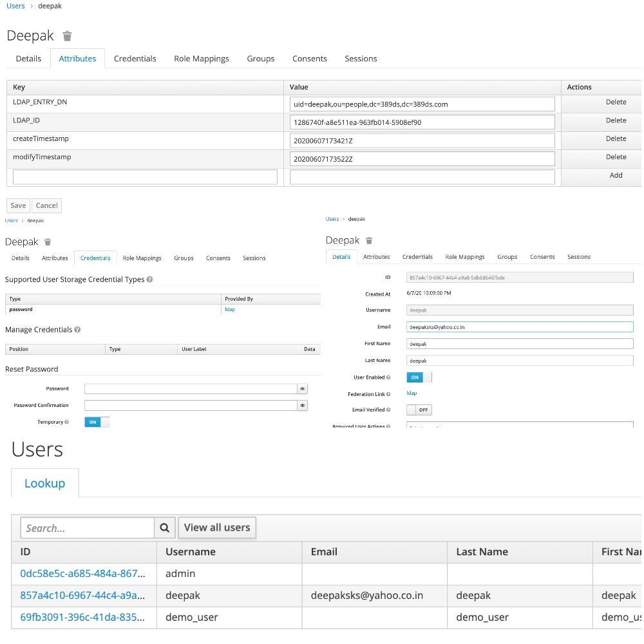The width and height of the screenshot is (644, 644).
Task: Enable the Email Verified toggle
Action: click(x=419, y=410)
